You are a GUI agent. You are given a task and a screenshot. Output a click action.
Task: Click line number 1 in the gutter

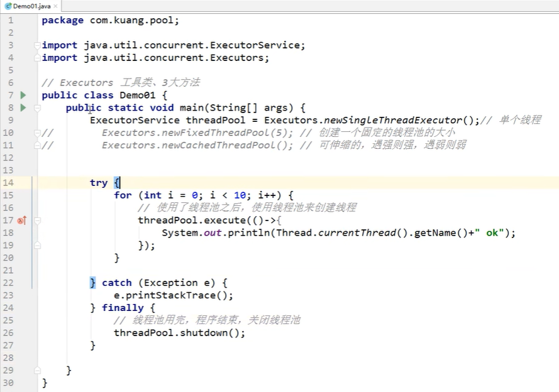click(x=11, y=20)
